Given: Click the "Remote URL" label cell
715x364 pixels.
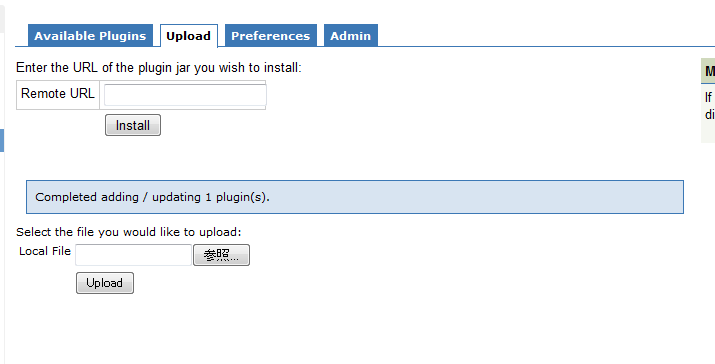Looking at the screenshot, I should click(58, 95).
